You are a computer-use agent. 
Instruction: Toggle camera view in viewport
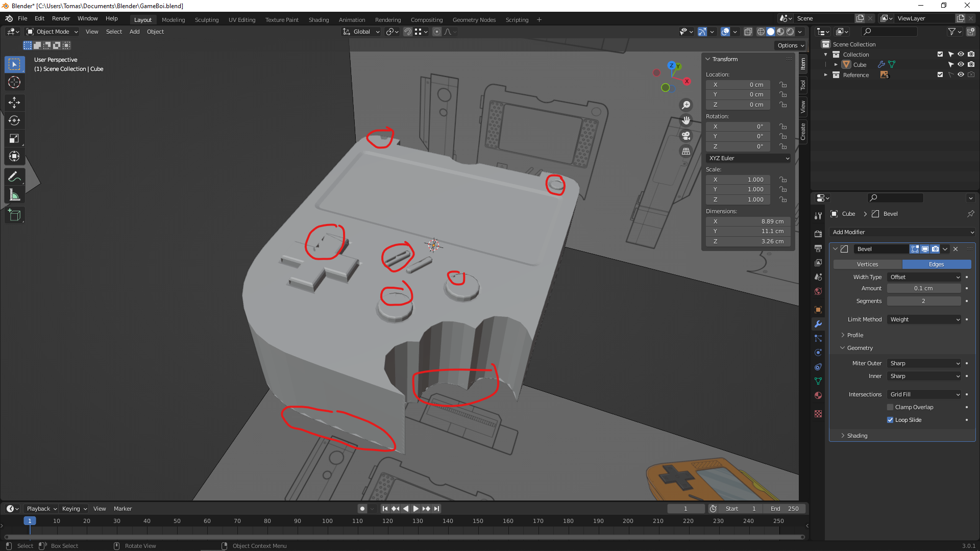click(686, 136)
